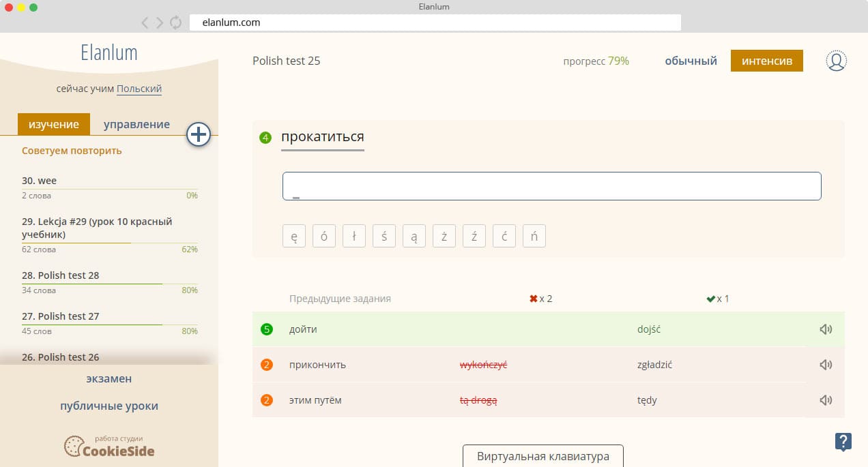Click the green check x 1 counter
This screenshot has height=467, width=868.
pos(718,299)
